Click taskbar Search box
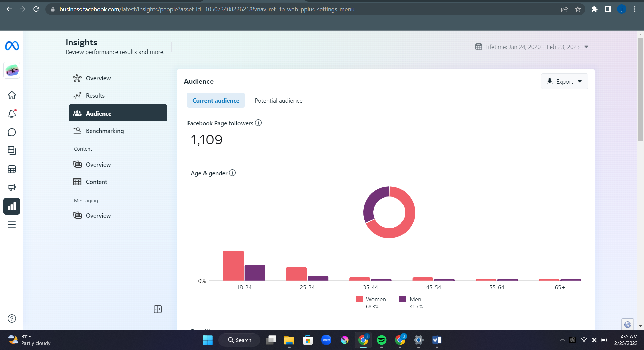 coord(239,340)
